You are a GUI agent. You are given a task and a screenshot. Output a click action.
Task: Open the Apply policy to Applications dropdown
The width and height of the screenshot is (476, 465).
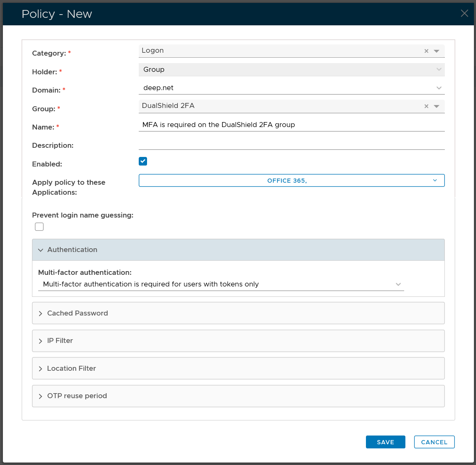coord(291,181)
